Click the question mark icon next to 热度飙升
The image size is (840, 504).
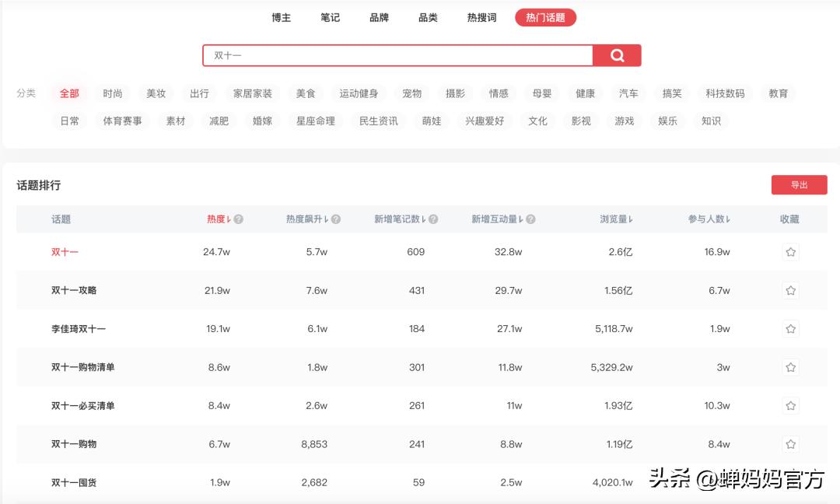[x=334, y=219]
